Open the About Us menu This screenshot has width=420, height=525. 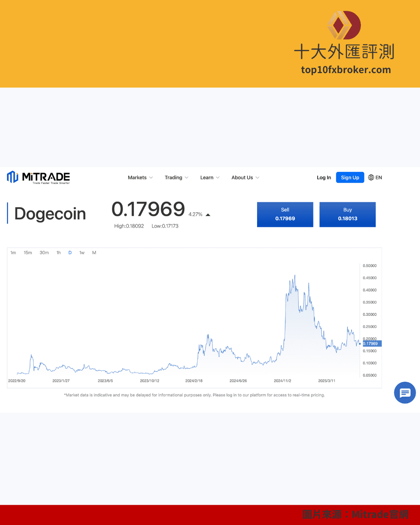click(x=245, y=178)
